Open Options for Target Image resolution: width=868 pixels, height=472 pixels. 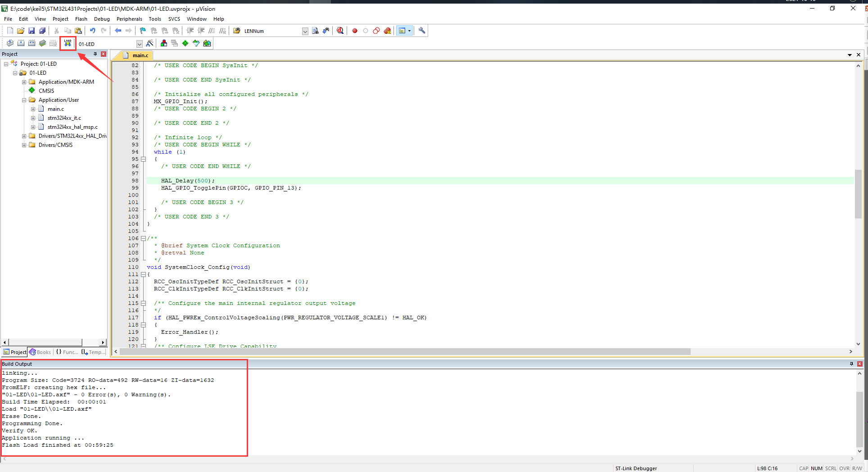pos(149,43)
